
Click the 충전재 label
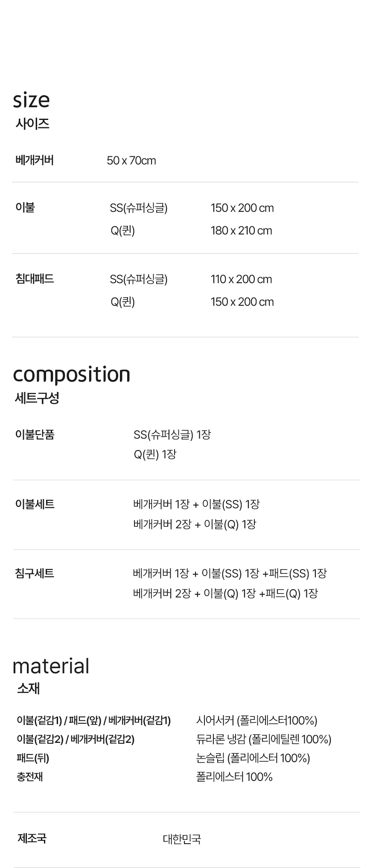(30, 777)
